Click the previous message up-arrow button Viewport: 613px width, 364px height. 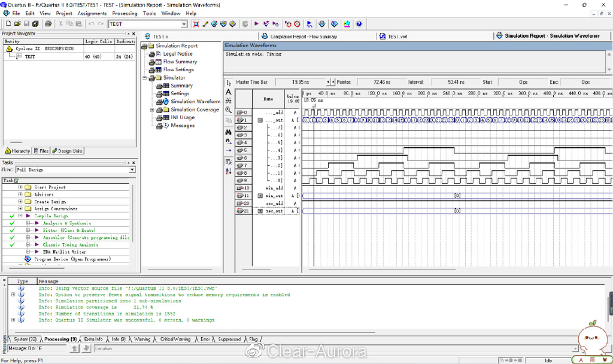coord(74,348)
